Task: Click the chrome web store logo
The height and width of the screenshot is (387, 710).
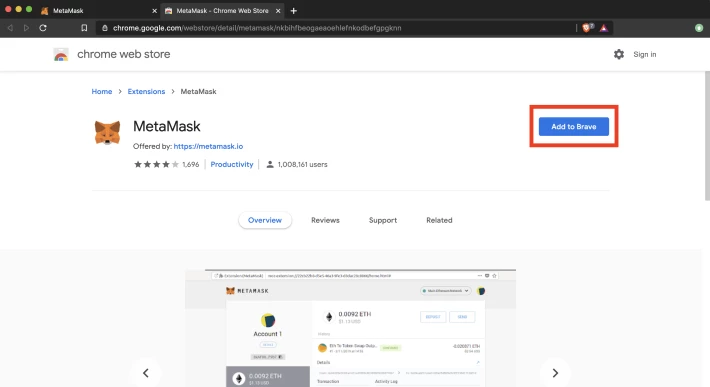Action: click(61, 54)
